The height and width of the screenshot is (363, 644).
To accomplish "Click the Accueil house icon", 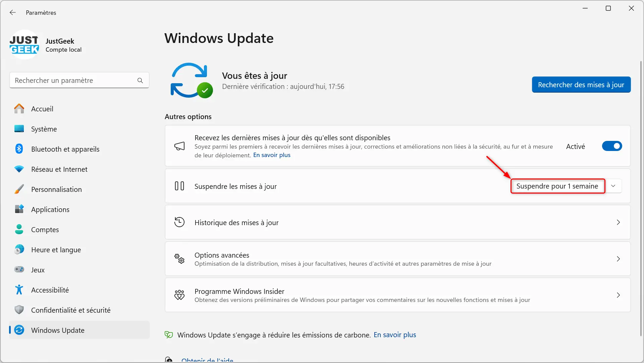I will click(19, 109).
